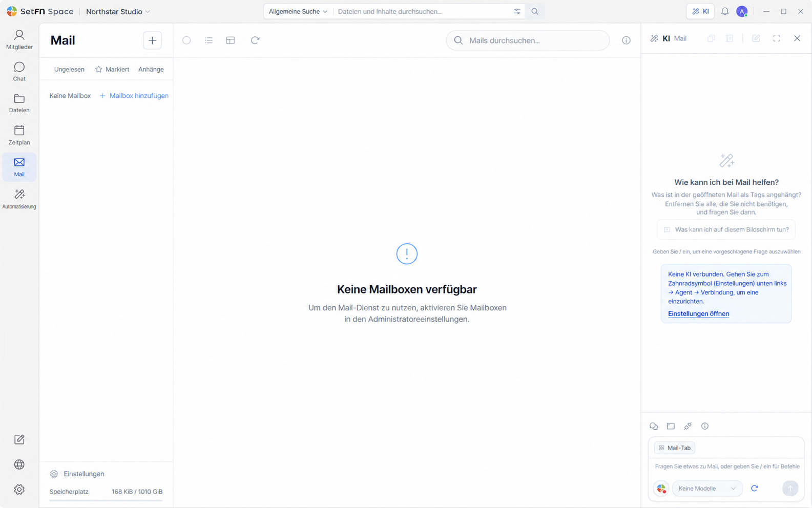Open the Automatisierung sidebar section

click(x=19, y=199)
